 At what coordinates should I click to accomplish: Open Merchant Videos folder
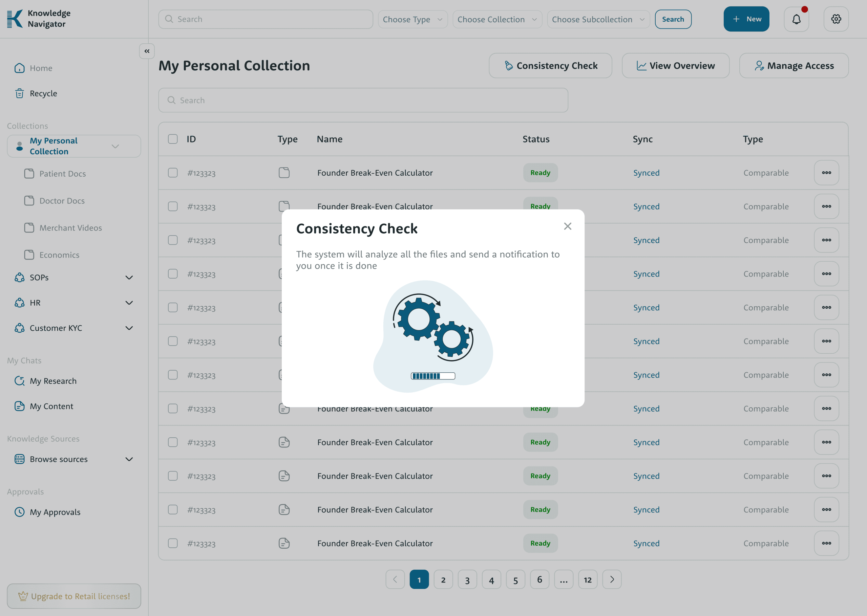coord(70,227)
